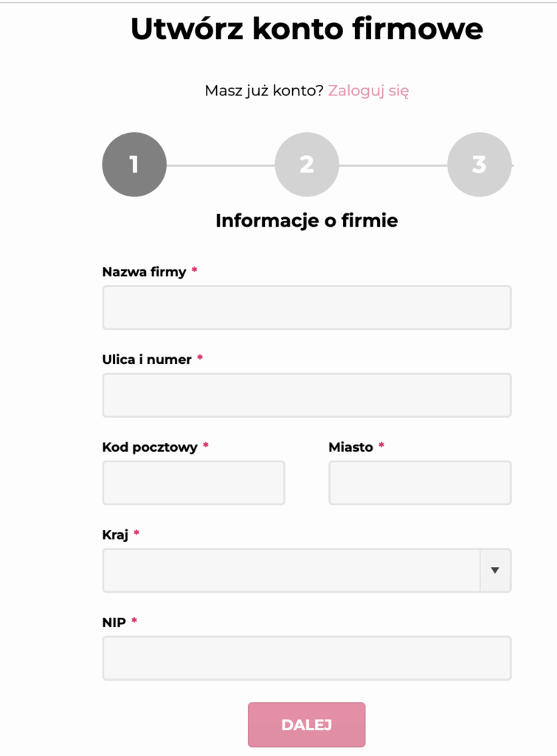Click the NIP label text
Screen dimensions: 557x756
point(114,622)
